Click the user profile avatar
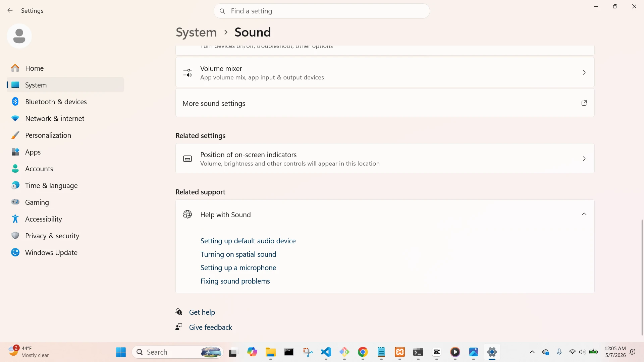Viewport: 644px width, 362px height. [x=19, y=36]
